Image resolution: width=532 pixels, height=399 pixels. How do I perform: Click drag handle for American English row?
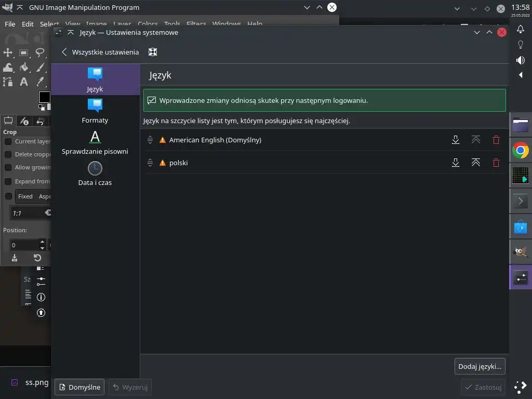150,140
